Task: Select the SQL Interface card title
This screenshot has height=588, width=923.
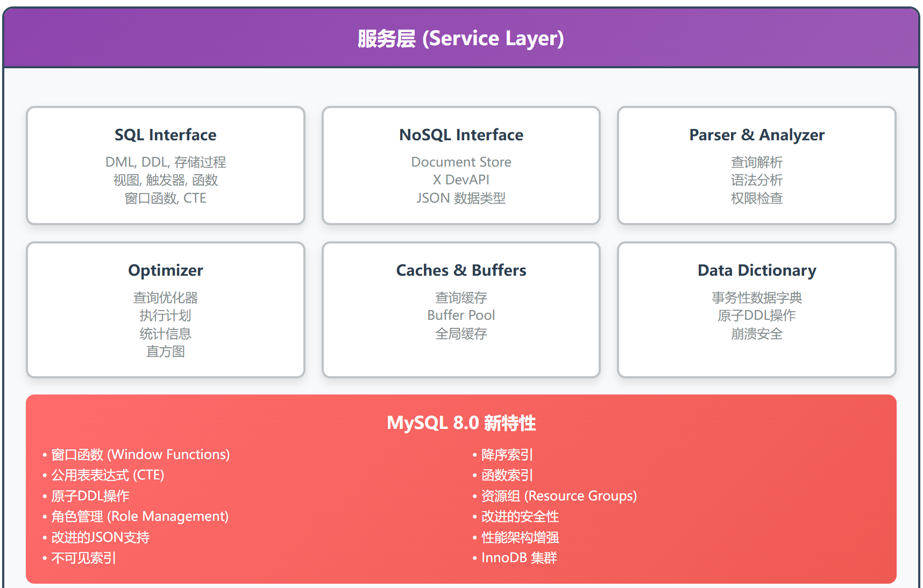Action: [166, 135]
